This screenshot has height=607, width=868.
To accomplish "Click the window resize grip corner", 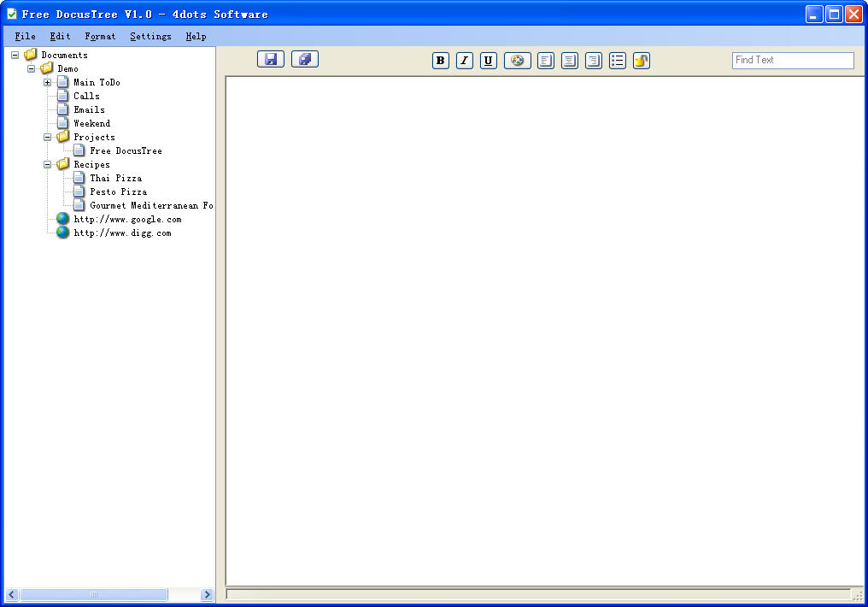I will pos(858,595).
